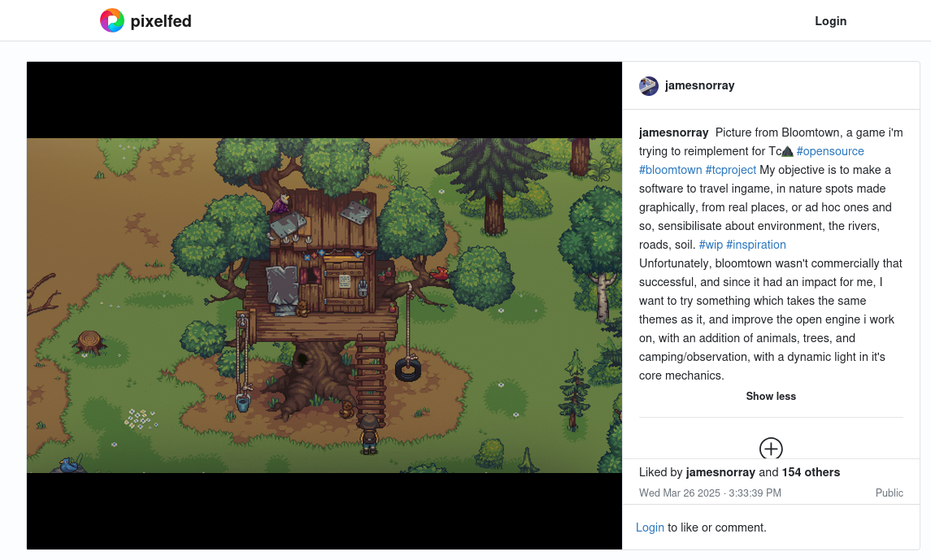
Task: Click the pixelfed rainbow logo icon
Action: [111, 21]
